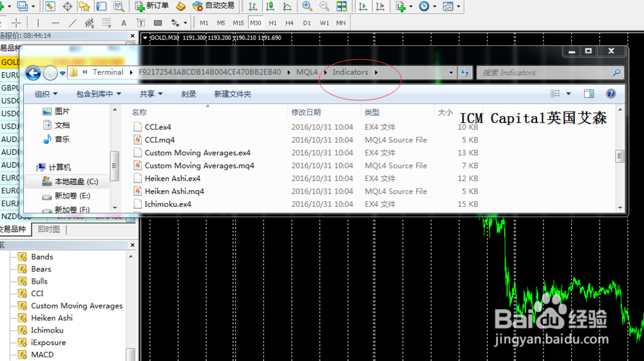This screenshot has height=361, width=644.
Task: Switch timeframe to D1
Action: 307,23
